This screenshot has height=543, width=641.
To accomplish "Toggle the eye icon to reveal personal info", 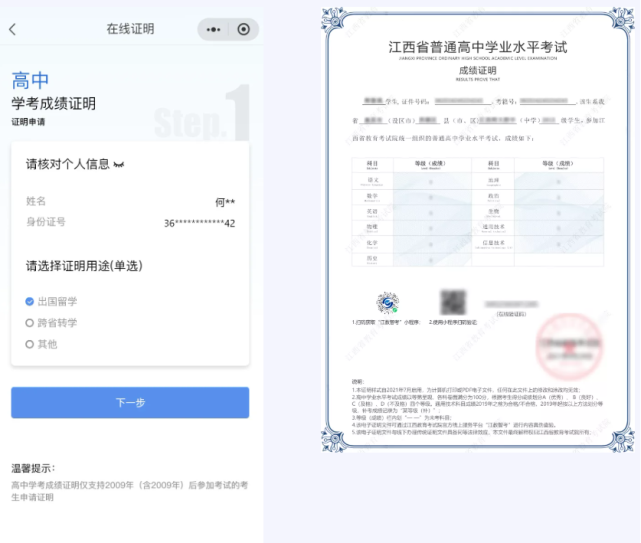I will click(119, 165).
